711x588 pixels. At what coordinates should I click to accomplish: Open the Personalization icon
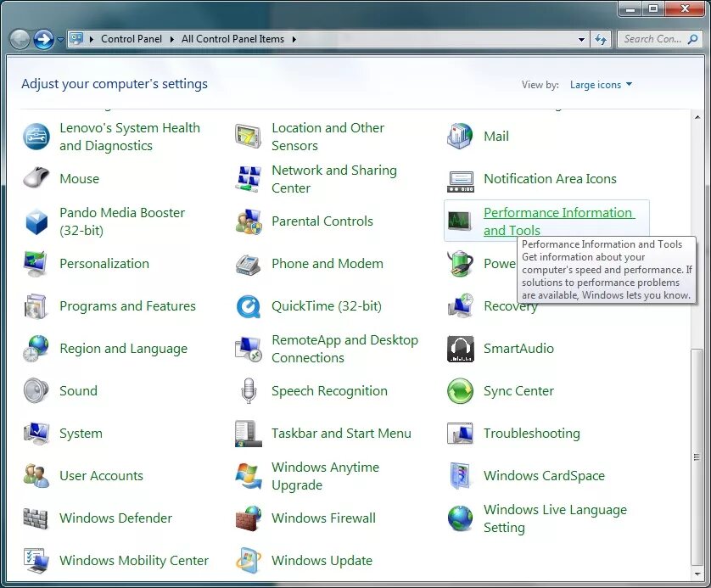36,263
